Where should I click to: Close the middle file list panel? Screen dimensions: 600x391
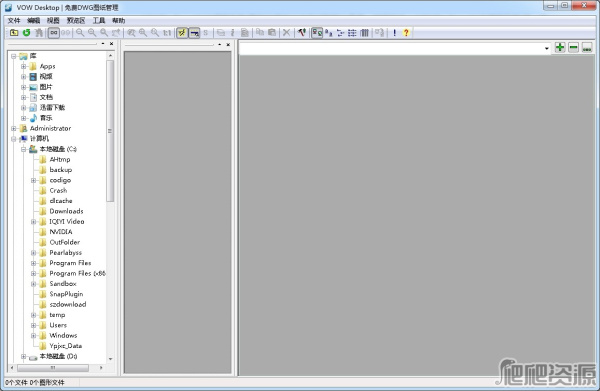(228, 45)
